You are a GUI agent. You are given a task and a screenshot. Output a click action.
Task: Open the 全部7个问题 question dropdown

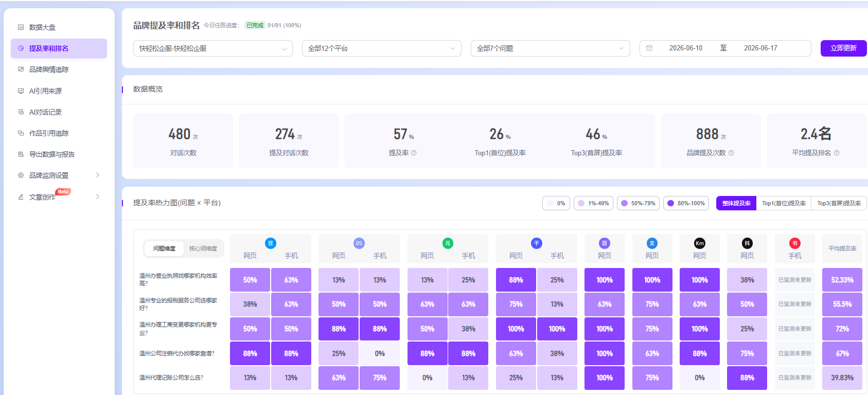551,48
